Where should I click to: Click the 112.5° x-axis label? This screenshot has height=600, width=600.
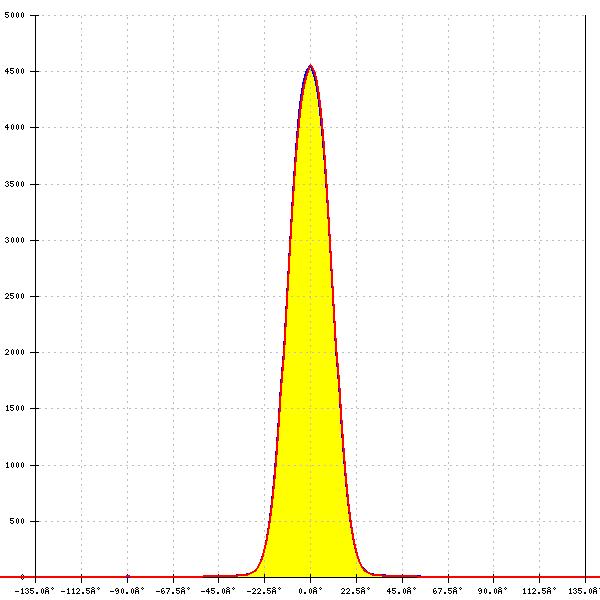540,591
